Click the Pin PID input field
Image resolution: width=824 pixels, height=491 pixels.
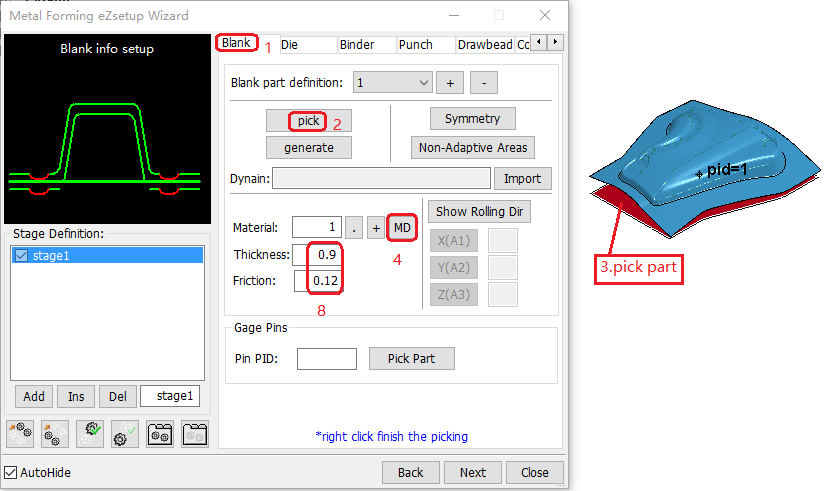coord(327,359)
